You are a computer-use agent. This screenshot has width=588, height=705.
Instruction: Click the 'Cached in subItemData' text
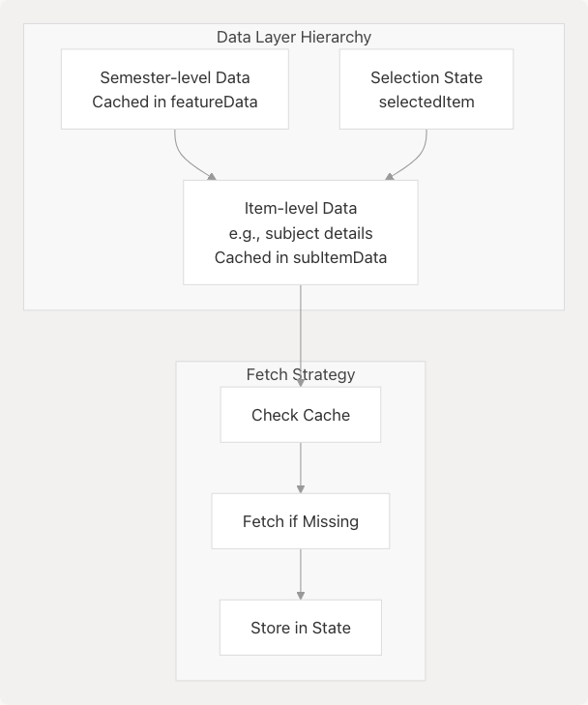[x=300, y=257]
